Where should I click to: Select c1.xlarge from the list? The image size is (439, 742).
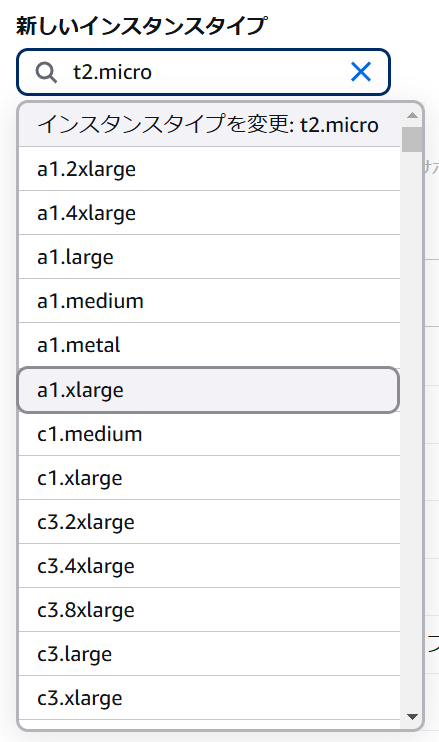pos(209,478)
